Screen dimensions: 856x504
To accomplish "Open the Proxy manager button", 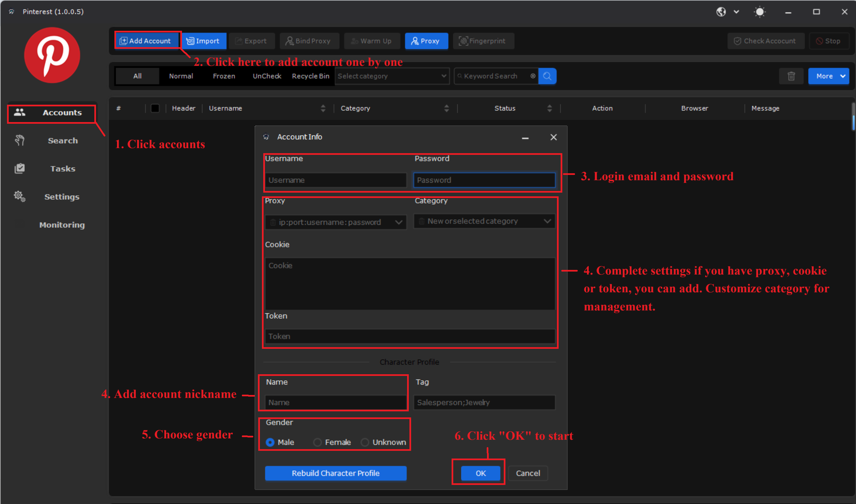I will [426, 41].
